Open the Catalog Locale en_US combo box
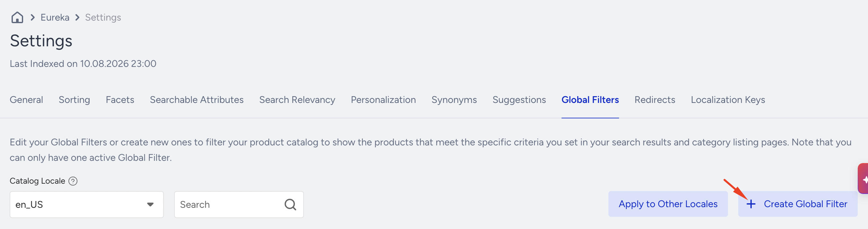This screenshot has width=868, height=229. 87,204
